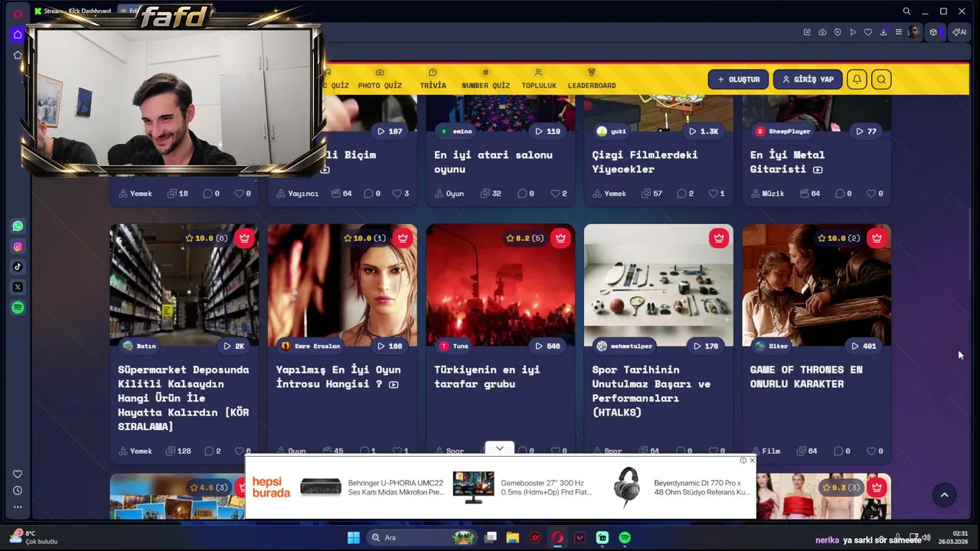Click crown button on Spor Tarihinin card
The image size is (980, 551).
[x=718, y=238]
